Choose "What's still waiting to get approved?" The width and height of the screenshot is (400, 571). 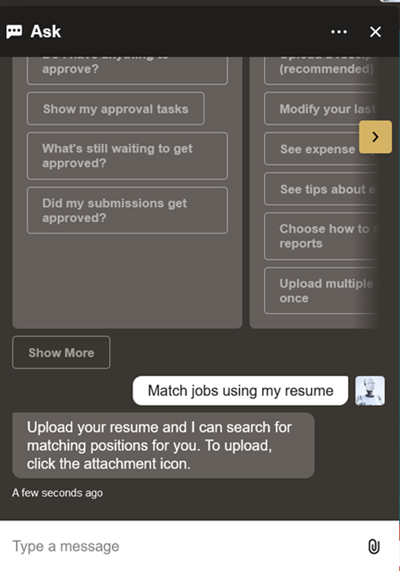point(127,156)
